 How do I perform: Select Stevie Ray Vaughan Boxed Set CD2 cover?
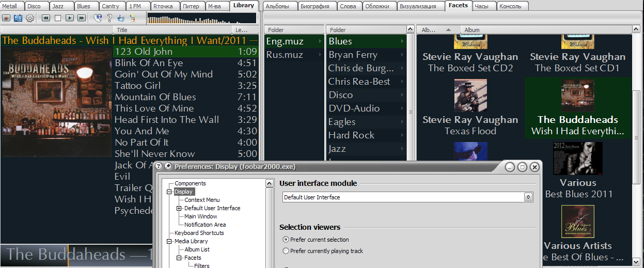[x=470, y=42]
